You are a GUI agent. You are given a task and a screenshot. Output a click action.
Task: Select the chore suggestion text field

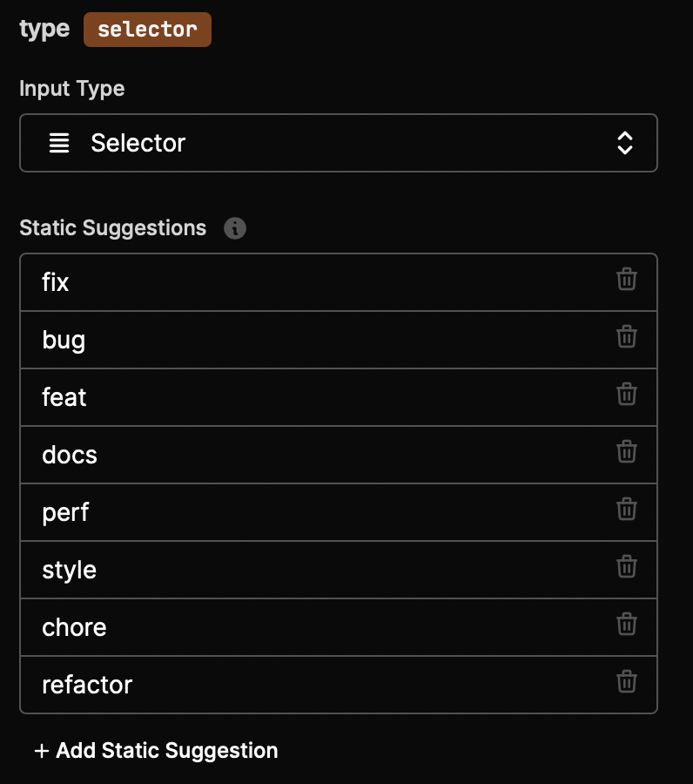(315, 627)
